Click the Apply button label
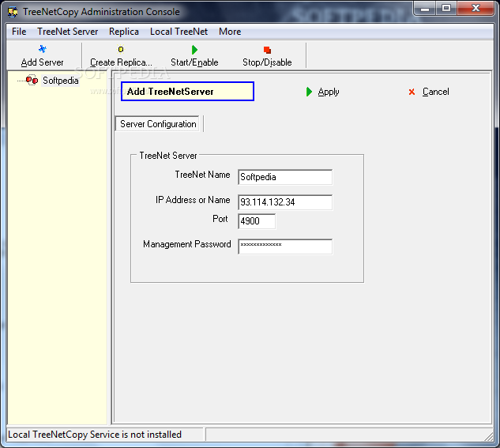Image resolution: width=500 pixels, height=448 pixels. tap(329, 92)
